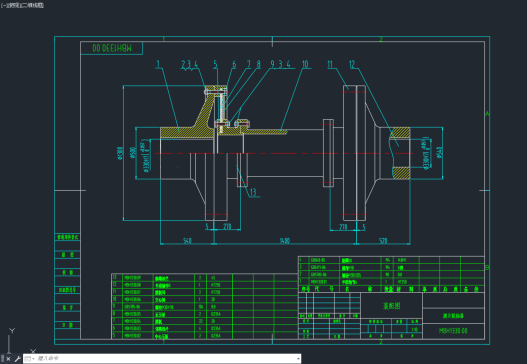Open command line customize wrench menu
The width and height of the screenshot is (527, 364).
pyautogui.click(x=17, y=359)
